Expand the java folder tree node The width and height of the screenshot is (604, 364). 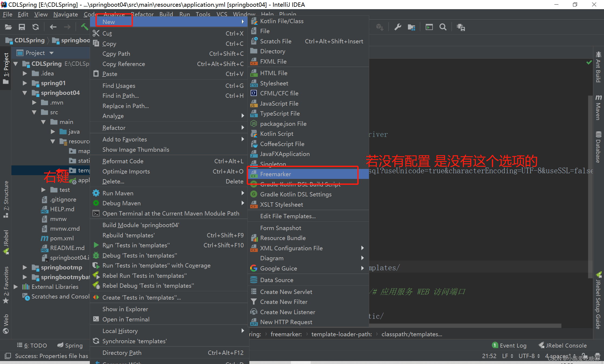pyautogui.click(x=53, y=132)
